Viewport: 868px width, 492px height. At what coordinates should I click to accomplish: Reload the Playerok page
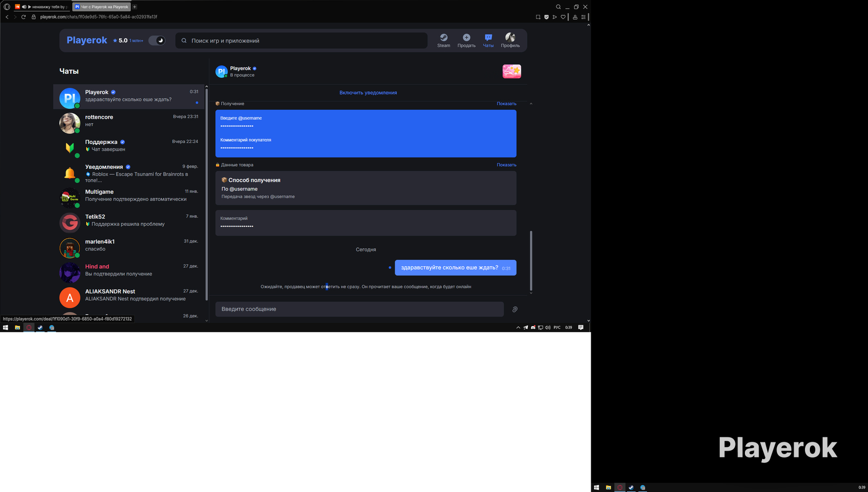click(x=23, y=17)
